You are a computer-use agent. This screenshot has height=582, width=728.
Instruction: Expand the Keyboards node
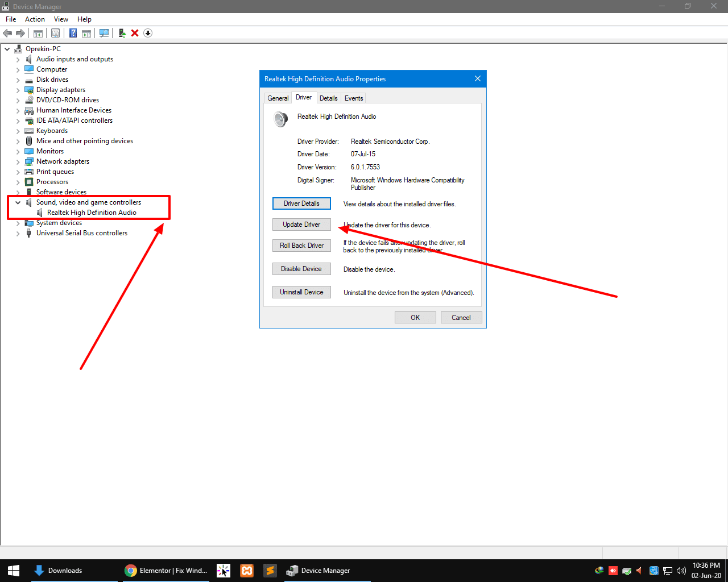(x=18, y=131)
